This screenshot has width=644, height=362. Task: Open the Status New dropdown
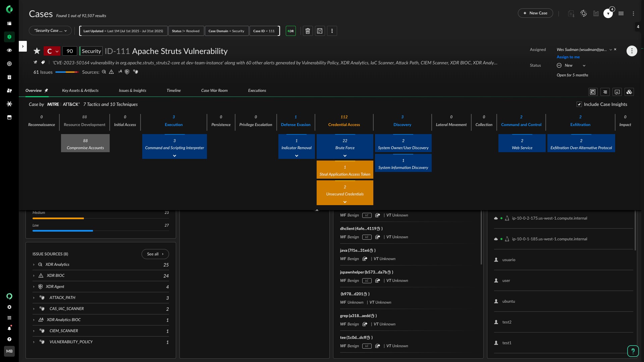coord(584,66)
